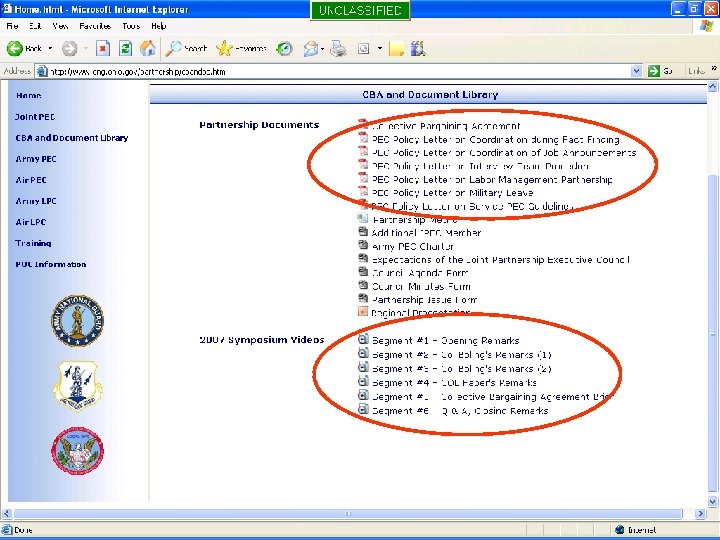Go to the browser Home page icon

[x=148, y=48]
